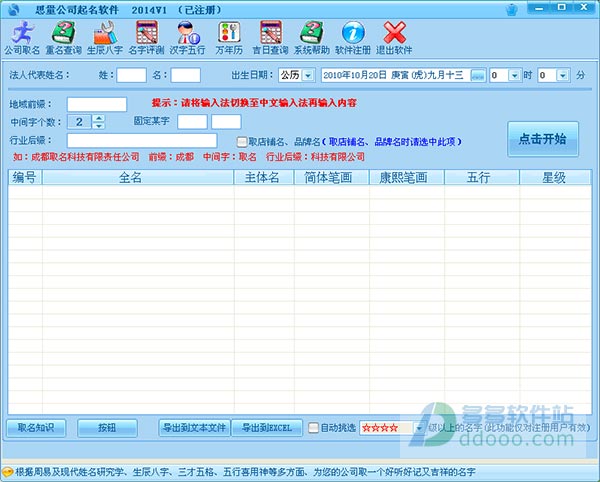
Task: Minimize the application window
Action: pyautogui.click(x=540, y=8)
